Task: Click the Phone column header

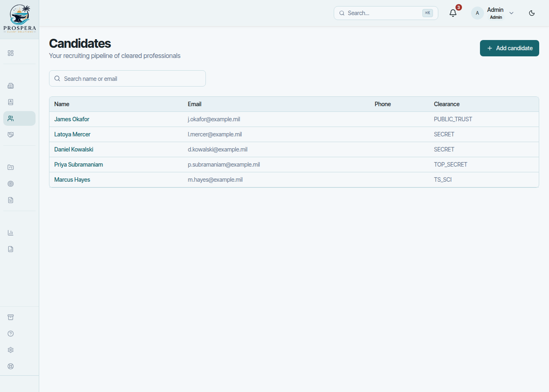Action: (x=383, y=104)
